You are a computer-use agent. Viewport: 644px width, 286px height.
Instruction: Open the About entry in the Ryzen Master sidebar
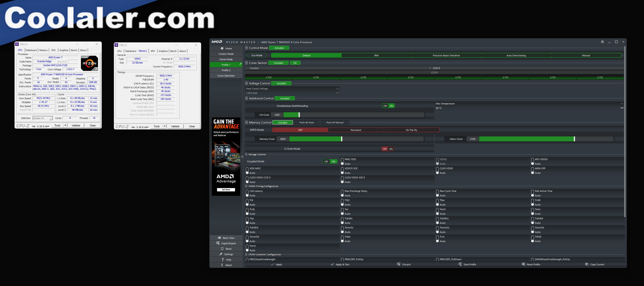[x=226, y=265]
